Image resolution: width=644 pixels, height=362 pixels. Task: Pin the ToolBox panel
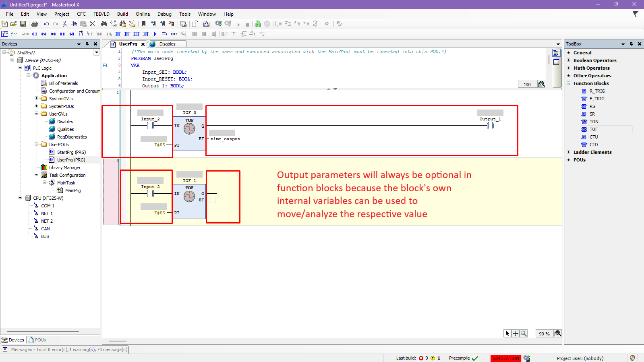tap(631, 44)
